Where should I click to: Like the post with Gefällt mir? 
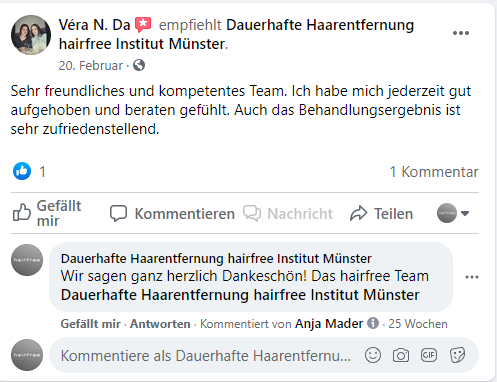coord(47,213)
